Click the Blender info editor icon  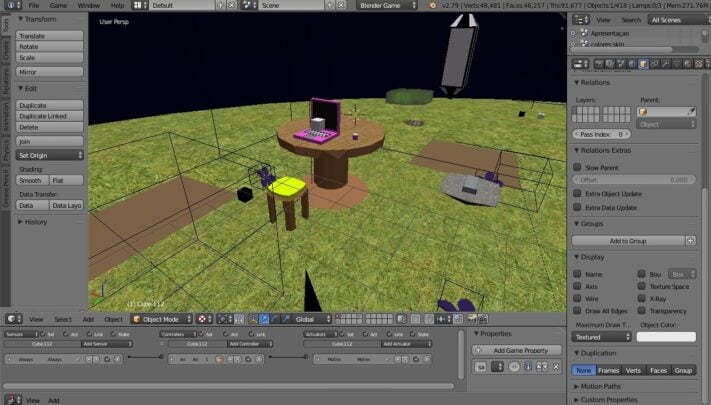tap(8, 5)
